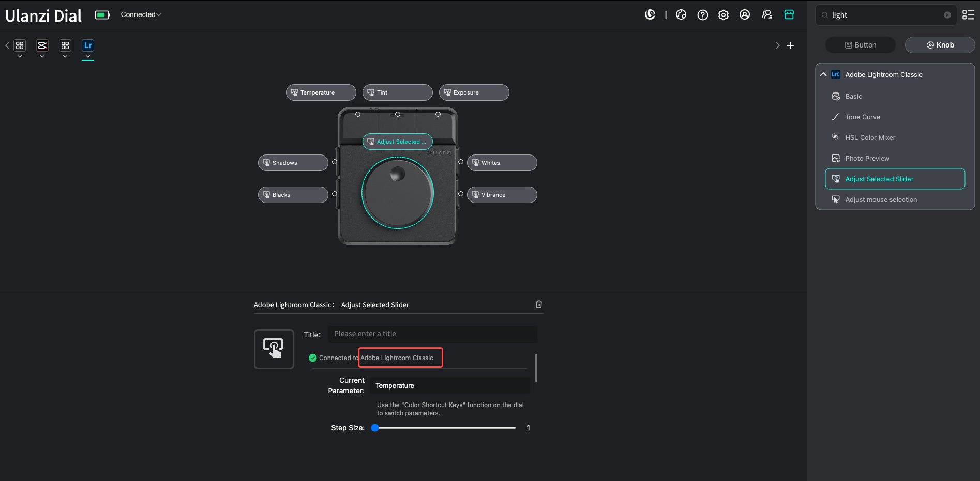Image resolution: width=980 pixels, height=481 pixels.
Task: Click the 'Ulanzi Dial' title text
Action: click(43, 16)
